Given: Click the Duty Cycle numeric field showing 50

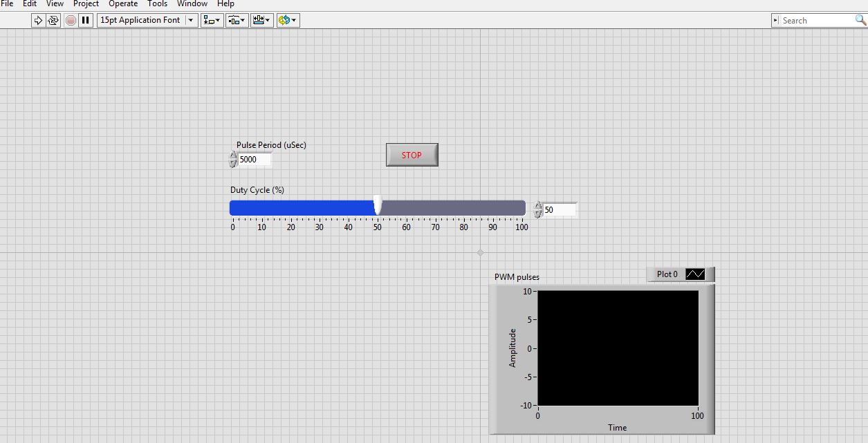Looking at the screenshot, I should [x=559, y=209].
